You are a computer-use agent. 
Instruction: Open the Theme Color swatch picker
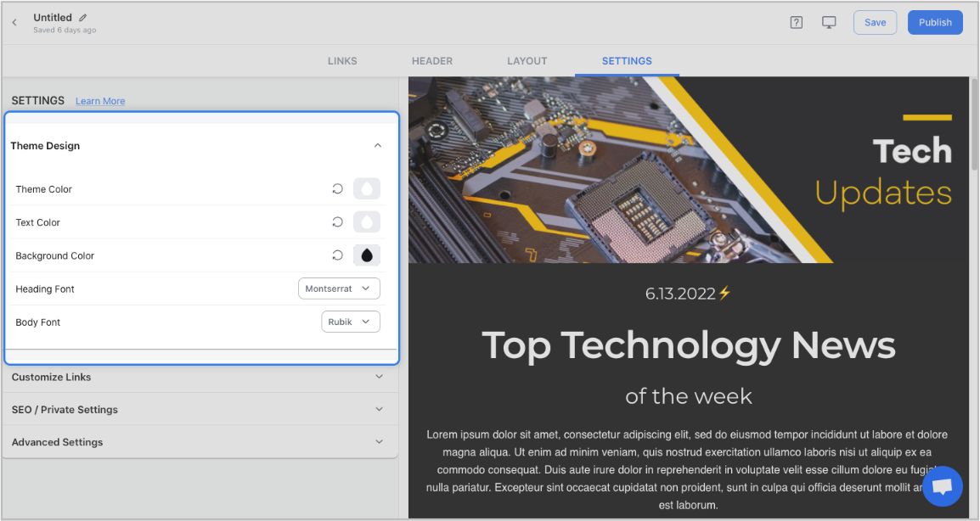pos(367,189)
